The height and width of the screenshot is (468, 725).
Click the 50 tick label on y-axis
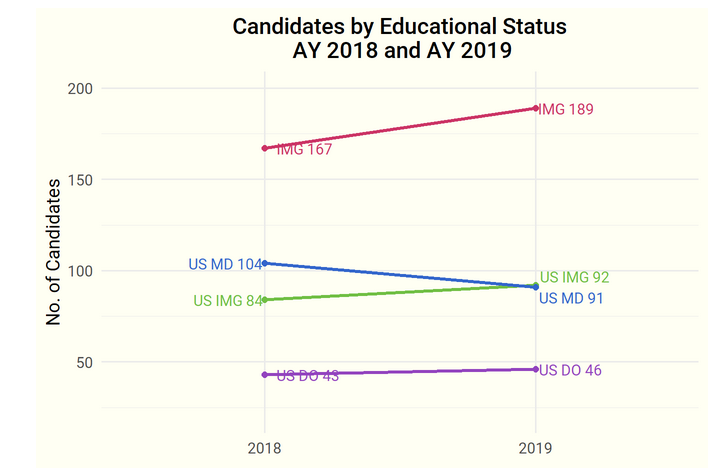tap(84, 362)
